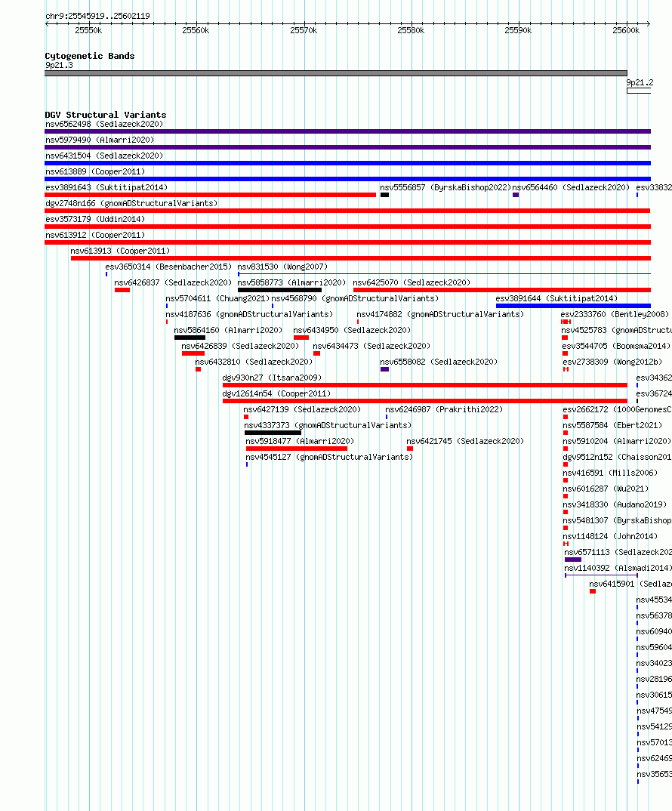Click the purple nsv6571113 variant bar

[573, 560]
